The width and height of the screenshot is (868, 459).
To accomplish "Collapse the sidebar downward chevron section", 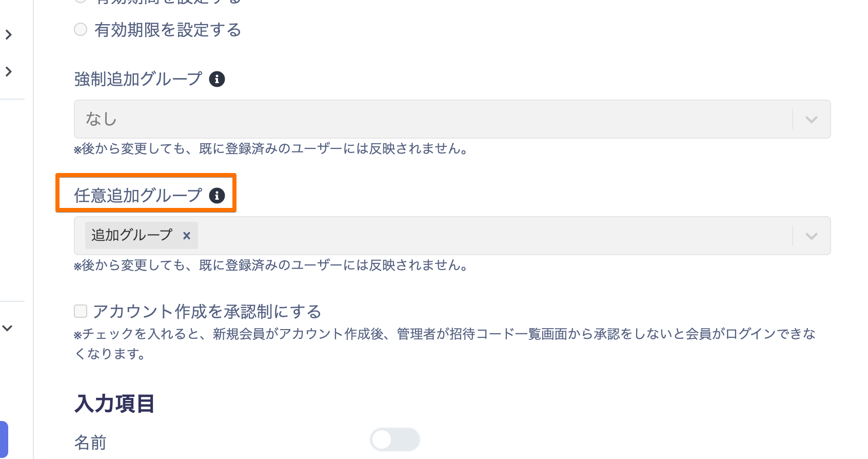I will (x=7, y=328).
